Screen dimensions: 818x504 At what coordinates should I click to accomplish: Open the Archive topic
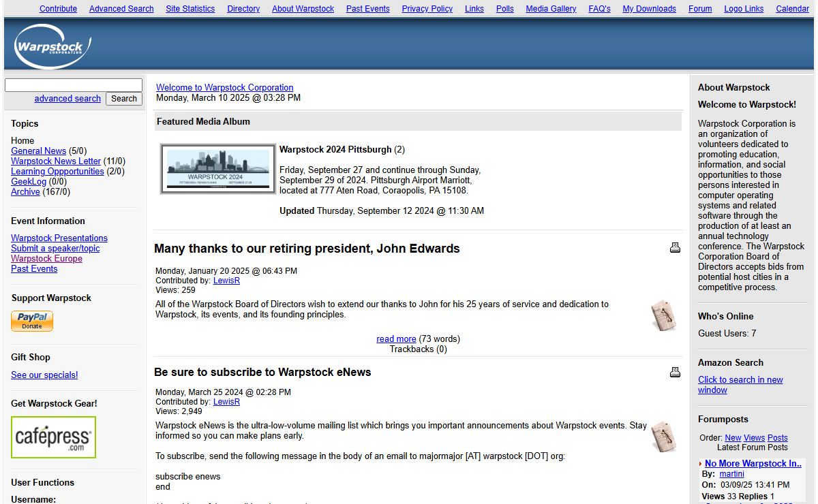tap(25, 192)
